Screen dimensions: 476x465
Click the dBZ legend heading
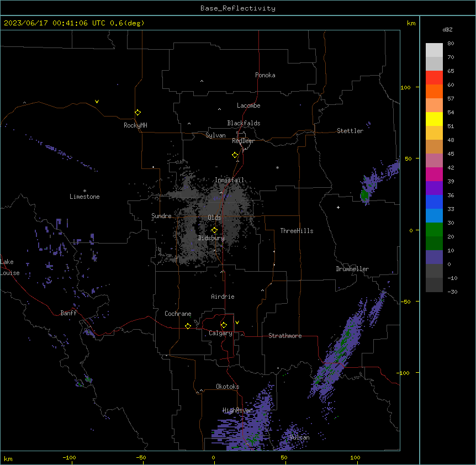click(x=447, y=29)
